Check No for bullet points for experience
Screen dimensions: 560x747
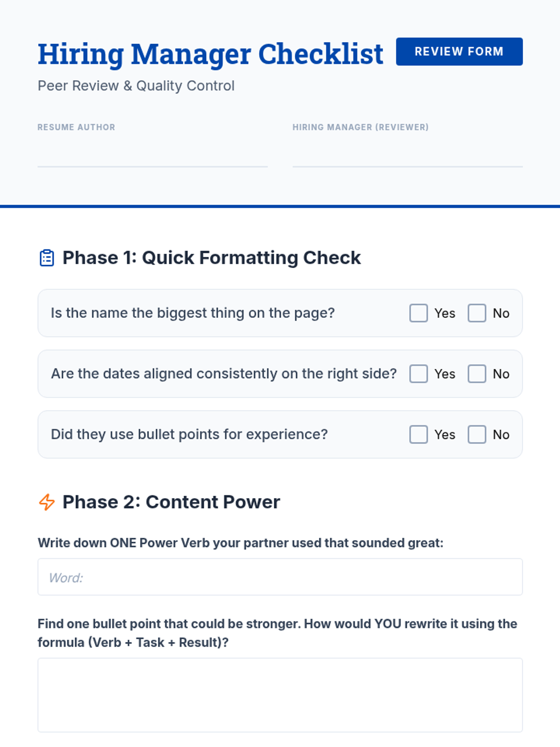477,435
